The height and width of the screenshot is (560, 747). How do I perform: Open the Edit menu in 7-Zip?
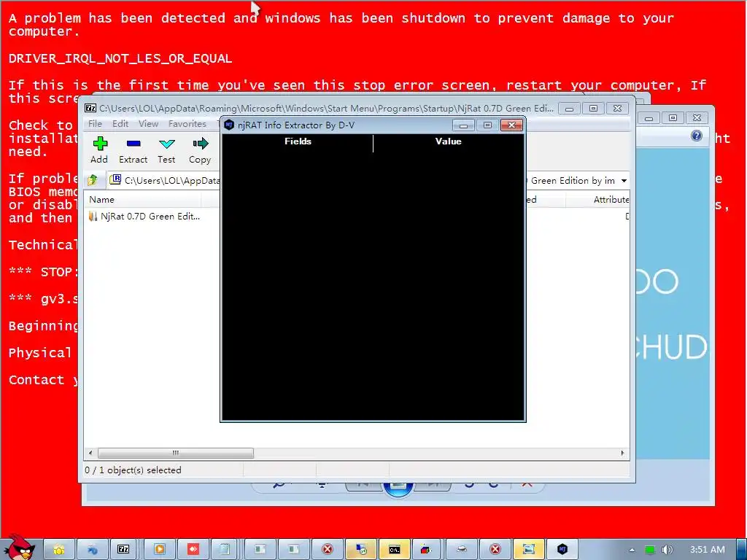(120, 124)
